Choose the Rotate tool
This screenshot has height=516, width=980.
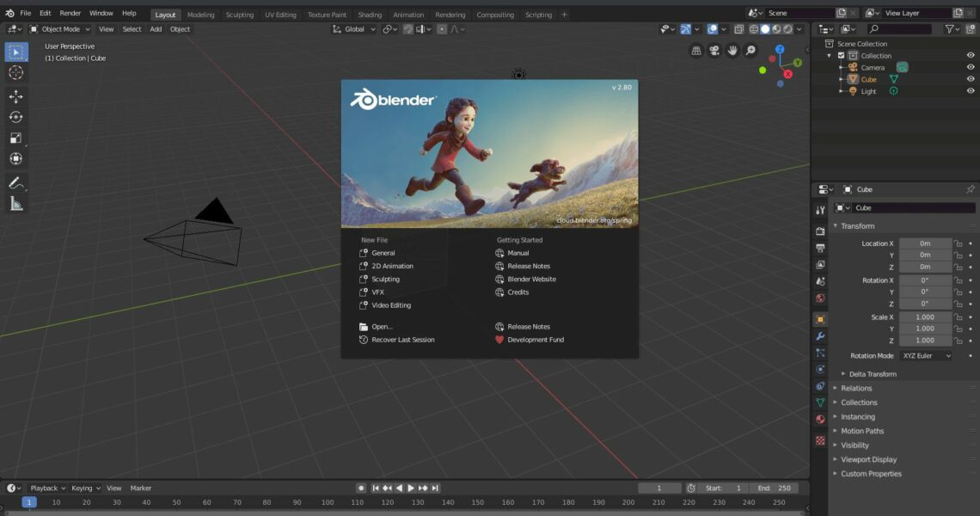click(x=15, y=117)
